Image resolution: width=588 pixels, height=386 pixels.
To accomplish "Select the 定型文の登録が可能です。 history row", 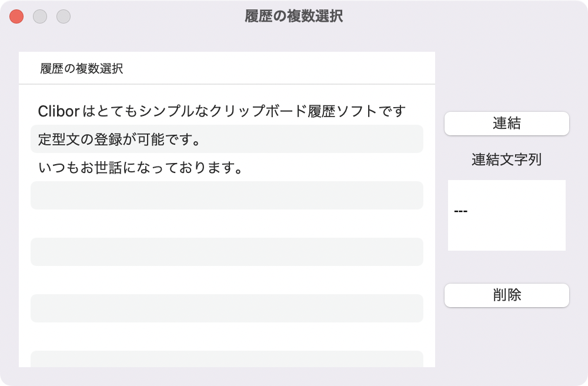I will point(227,139).
